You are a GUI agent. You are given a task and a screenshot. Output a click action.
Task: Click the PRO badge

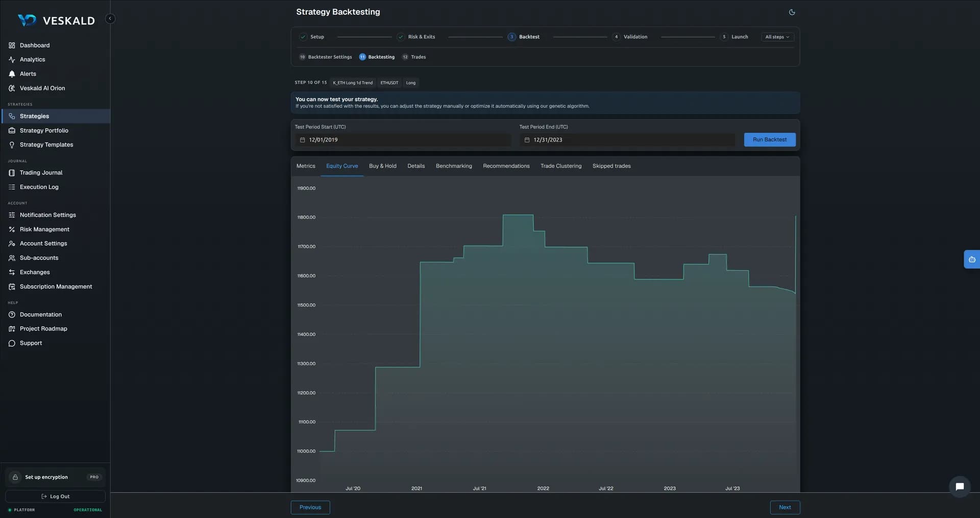[94, 478]
